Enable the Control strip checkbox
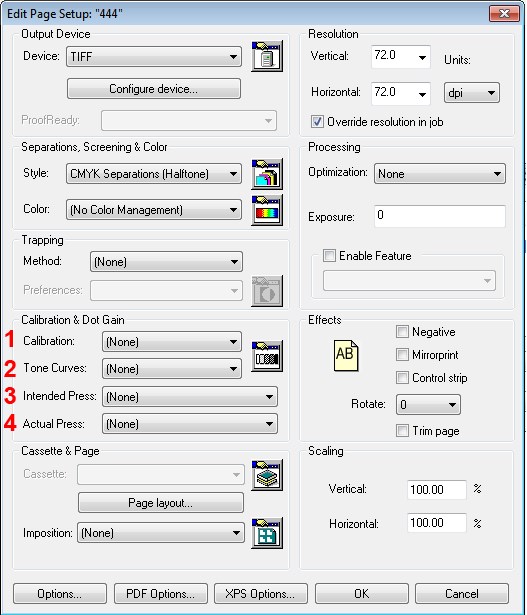Screen dimensions: 527x615 [x=402, y=378]
